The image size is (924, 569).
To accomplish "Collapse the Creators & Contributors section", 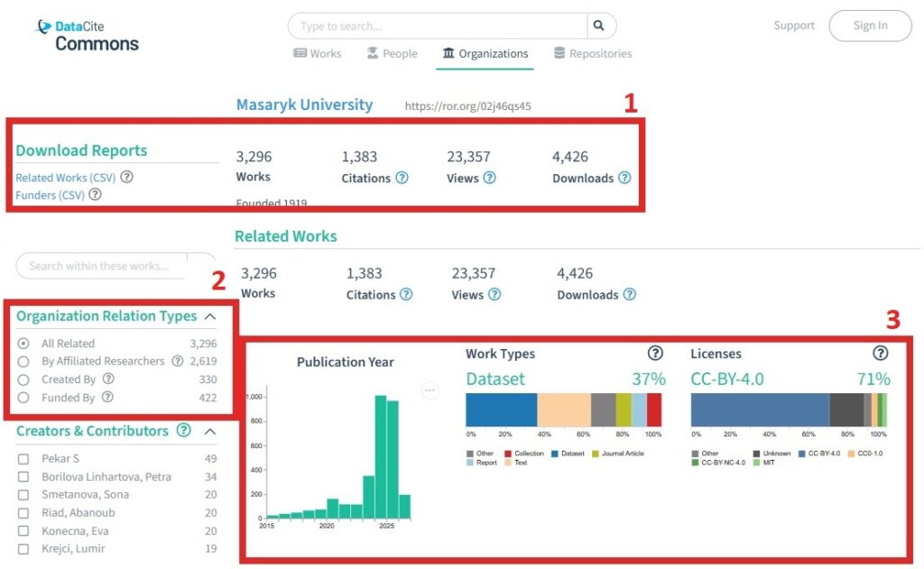I will coord(210,431).
